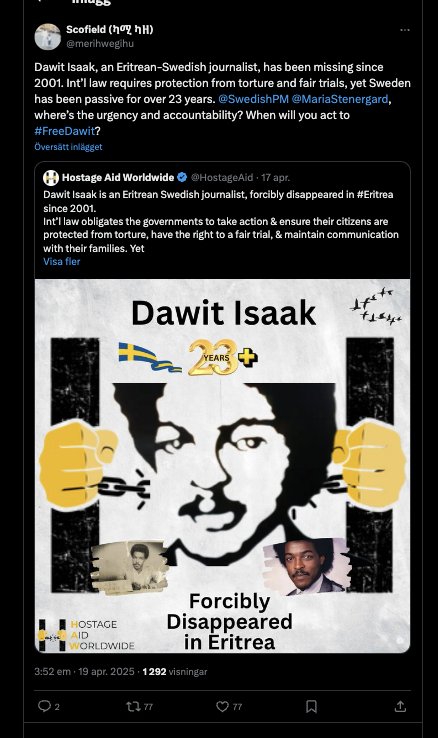
Task: Open the share upload icon
Action: pos(400,706)
